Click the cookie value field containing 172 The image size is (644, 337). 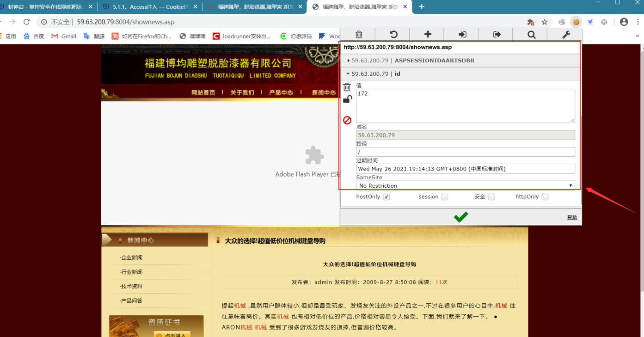click(466, 106)
